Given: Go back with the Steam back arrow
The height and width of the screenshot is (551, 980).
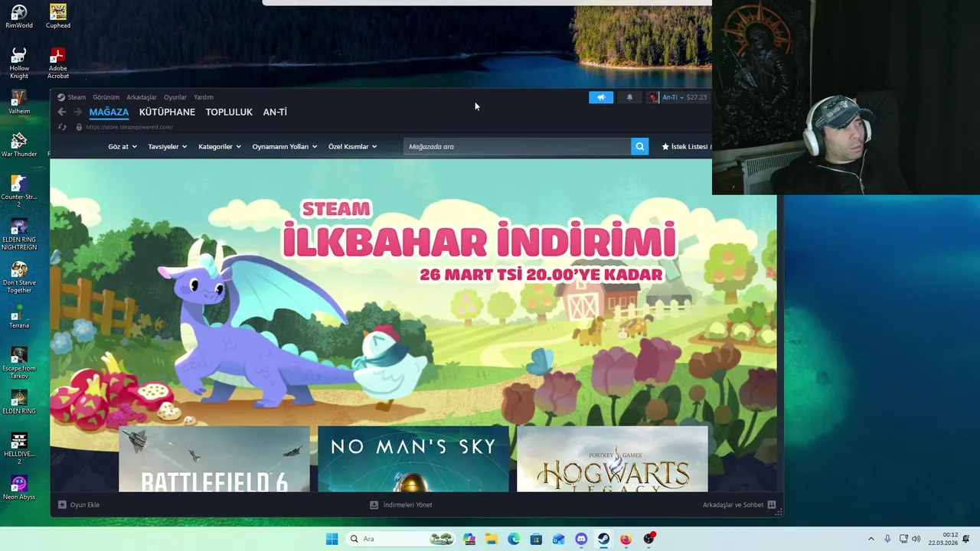Looking at the screenshot, I should tap(62, 112).
